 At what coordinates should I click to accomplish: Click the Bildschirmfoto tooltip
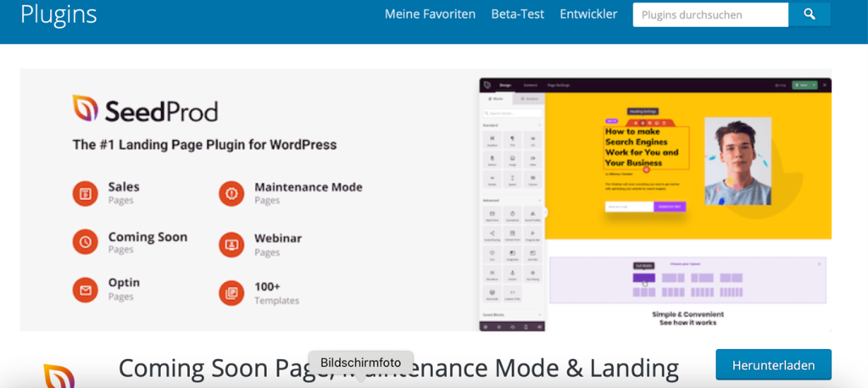pos(360,363)
